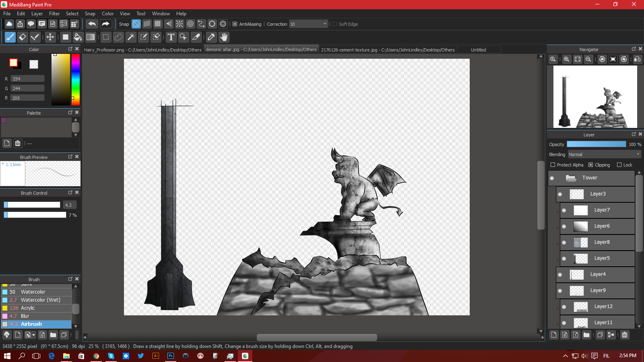This screenshot has width=644, height=362.
Task: Switch to Hairy_Professor.png tab
Action: pyautogui.click(x=142, y=50)
